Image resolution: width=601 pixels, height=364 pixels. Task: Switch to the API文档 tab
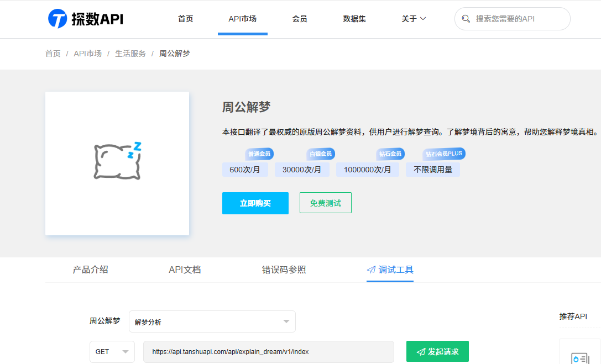tap(185, 270)
